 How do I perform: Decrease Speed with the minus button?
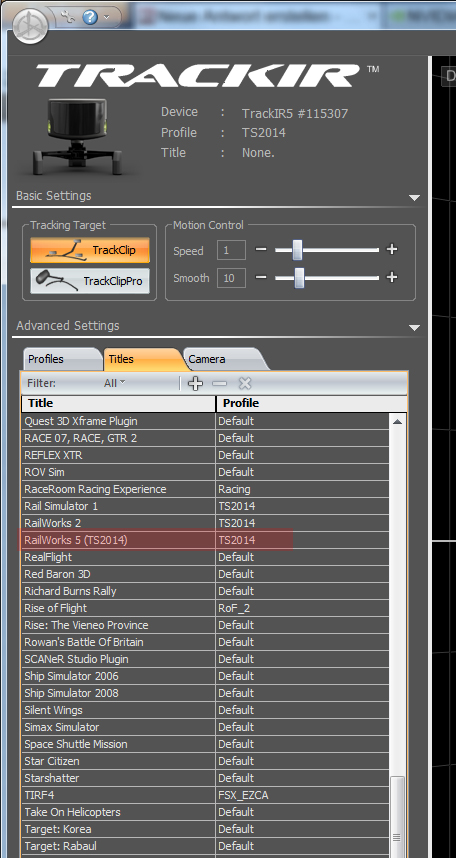pyautogui.click(x=261, y=250)
